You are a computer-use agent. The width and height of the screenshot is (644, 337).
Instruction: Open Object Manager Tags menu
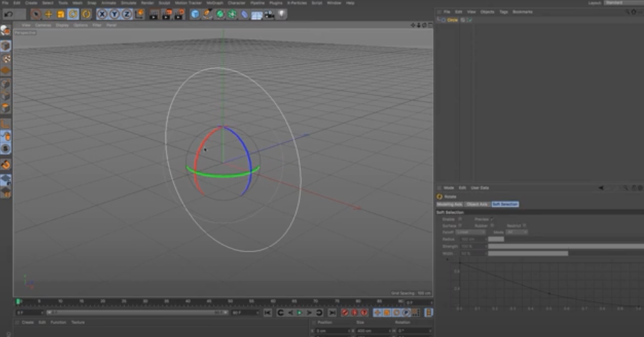(x=503, y=12)
